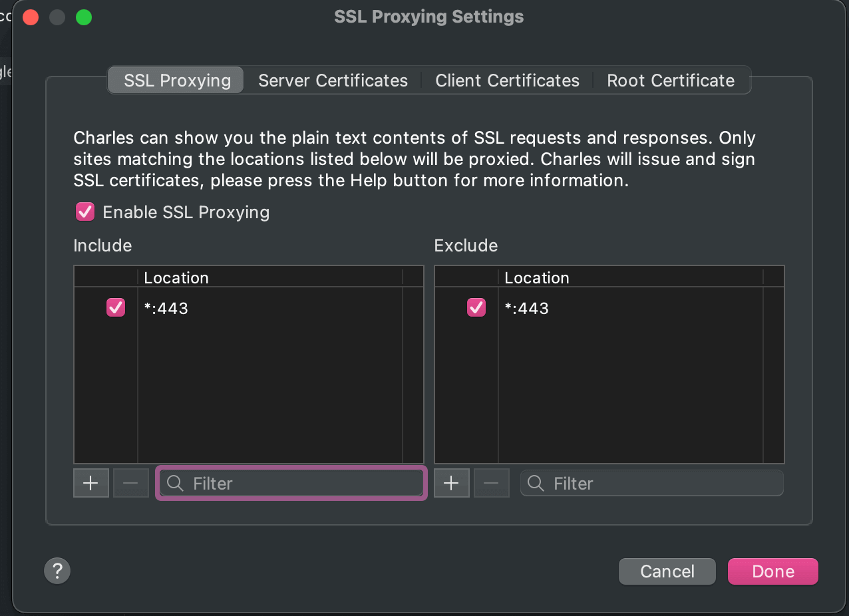The width and height of the screenshot is (849, 616).
Task: Toggle the *:443 checkbox in Include list
Action: (116, 307)
